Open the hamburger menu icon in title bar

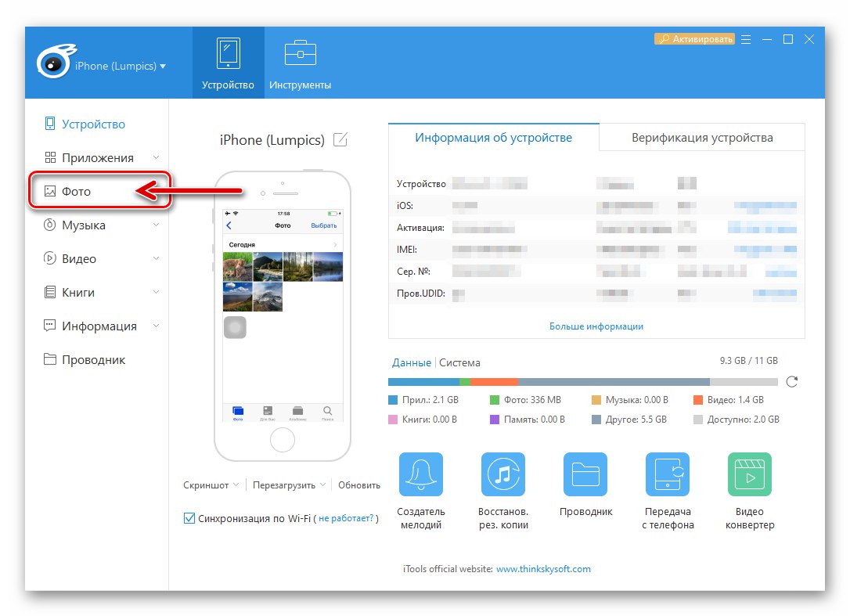pyautogui.click(x=746, y=40)
